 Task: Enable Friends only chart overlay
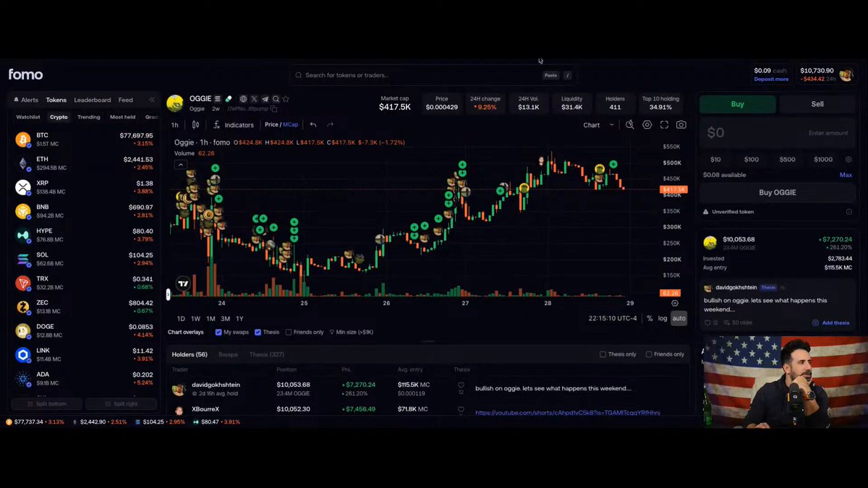point(289,333)
